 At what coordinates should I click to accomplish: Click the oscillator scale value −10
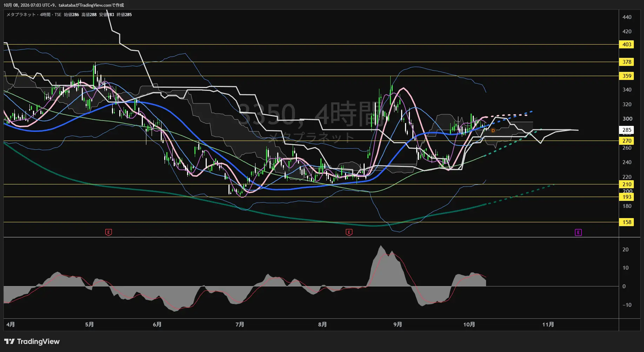(626, 305)
